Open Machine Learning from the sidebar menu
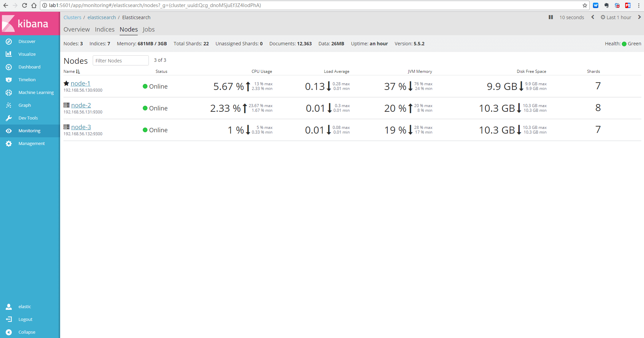The height and width of the screenshot is (338, 644). tap(36, 93)
